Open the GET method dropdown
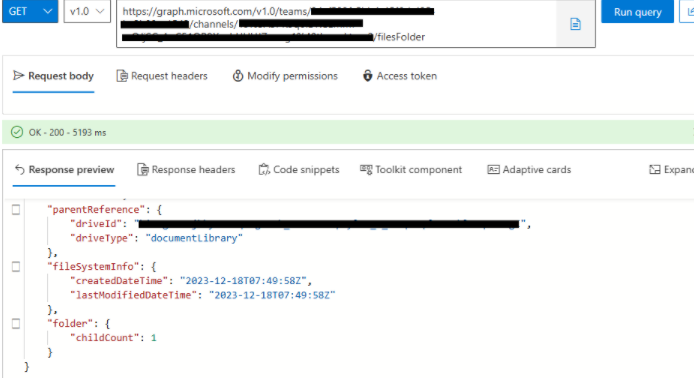 click(30, 12)
